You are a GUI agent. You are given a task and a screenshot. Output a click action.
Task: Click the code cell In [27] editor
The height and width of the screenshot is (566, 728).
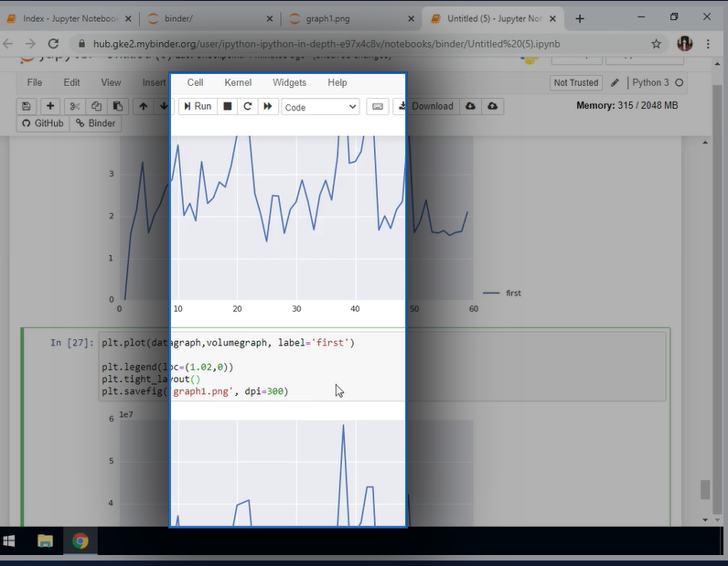pyautogui.click(x=382, y=367)
